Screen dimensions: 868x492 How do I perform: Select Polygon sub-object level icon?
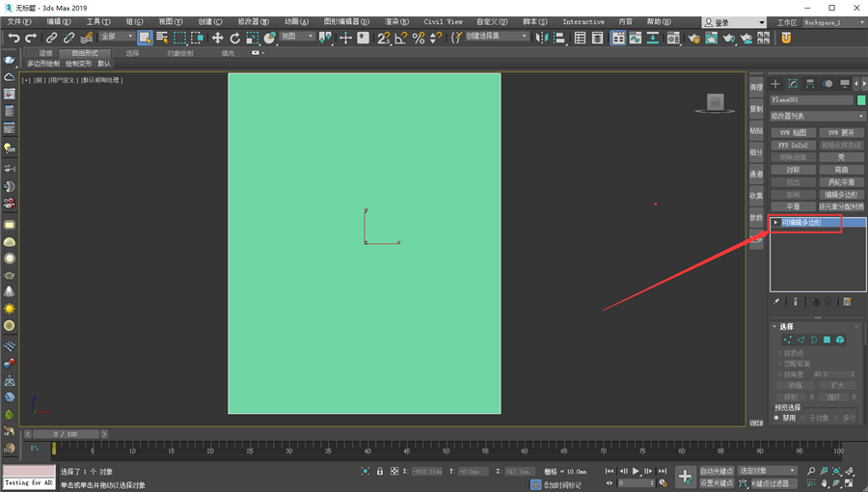[827, 340]
